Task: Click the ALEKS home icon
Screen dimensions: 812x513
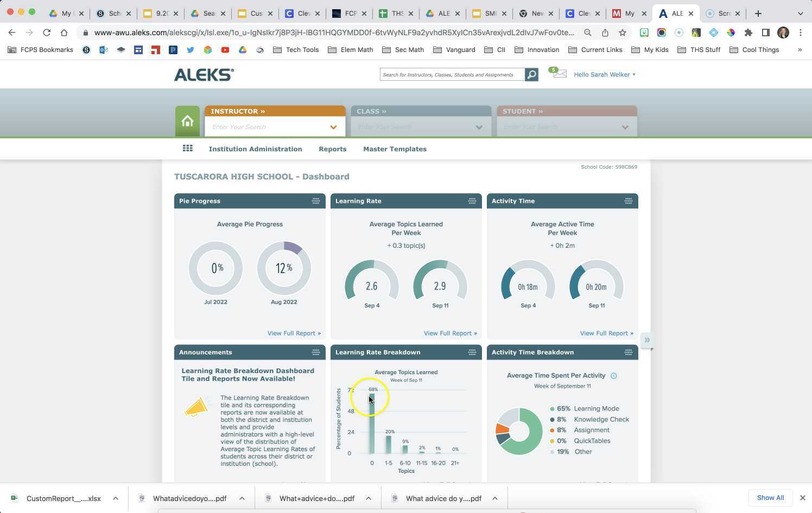Action: 187,120
